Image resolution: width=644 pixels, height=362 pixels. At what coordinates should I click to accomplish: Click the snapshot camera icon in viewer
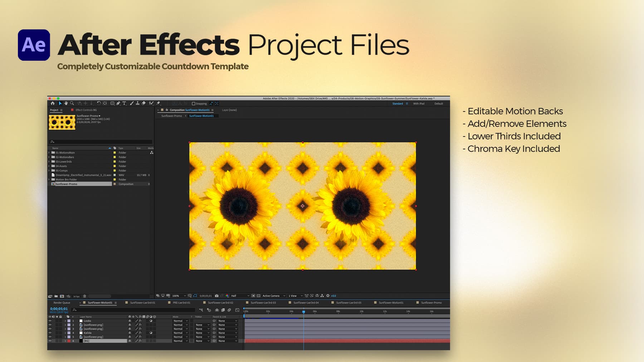[x=216, y=296]
